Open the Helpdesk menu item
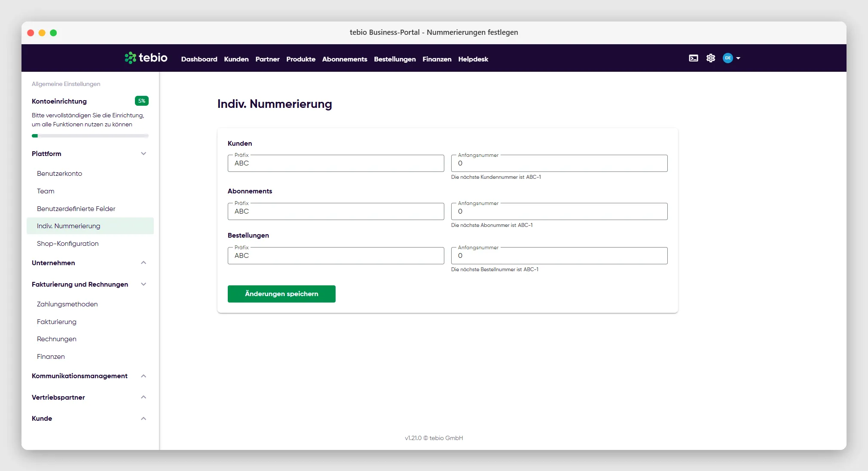The image size is (868, 471). pos(473,59)
